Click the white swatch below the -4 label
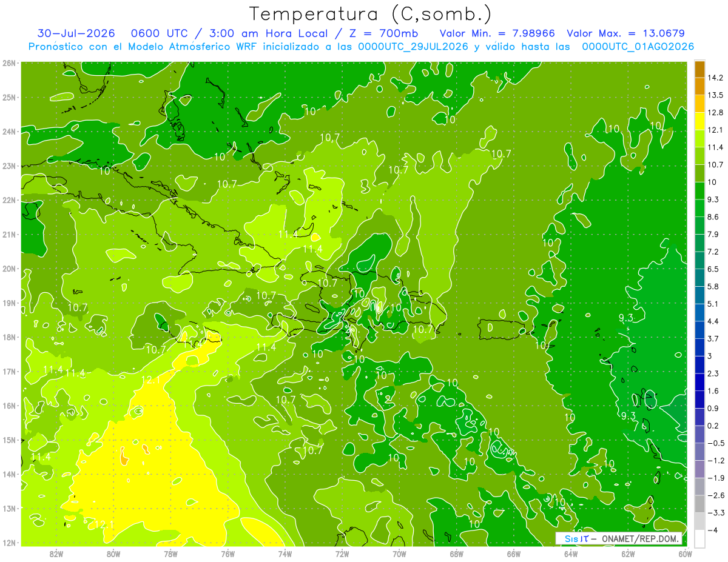 [x=700, y=538]
